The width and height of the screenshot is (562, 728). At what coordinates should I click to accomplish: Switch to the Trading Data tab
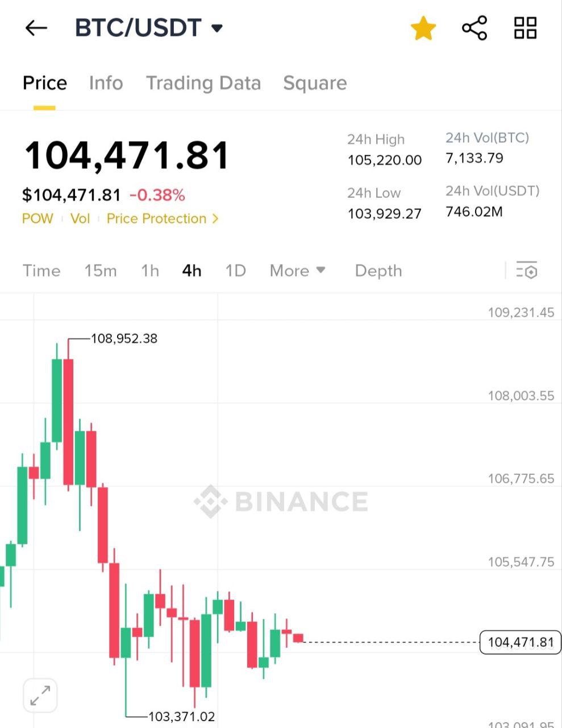(203, 83)
